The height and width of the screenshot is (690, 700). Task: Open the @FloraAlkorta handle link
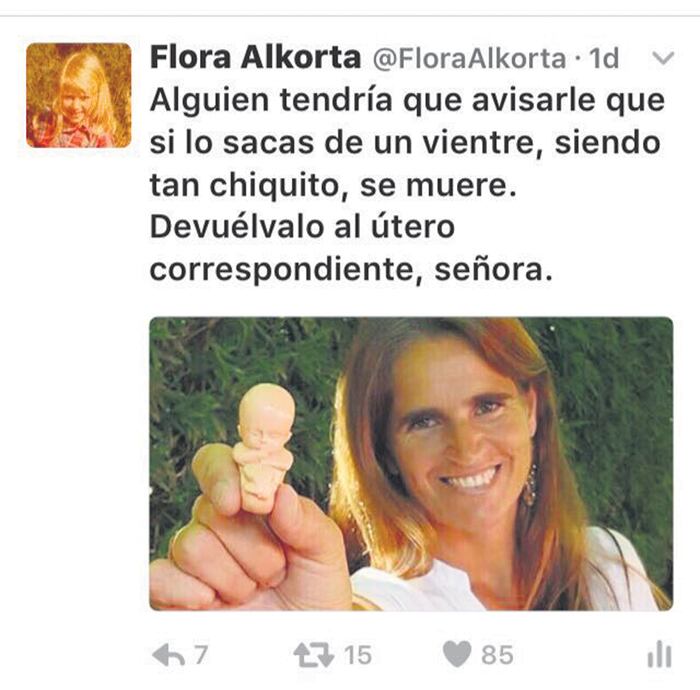469,58
